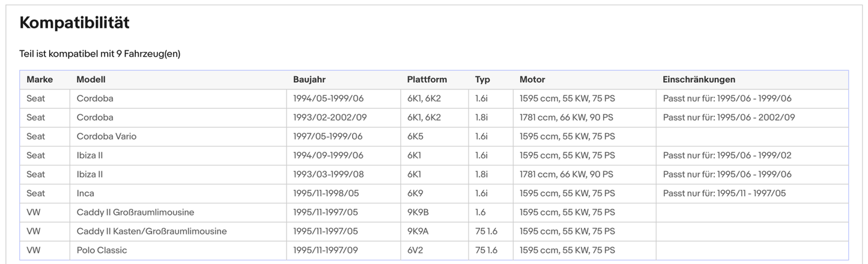The width and height of the screenshot is (868, 264).
Task: Click the Modell column header
Action: [91, 80]
